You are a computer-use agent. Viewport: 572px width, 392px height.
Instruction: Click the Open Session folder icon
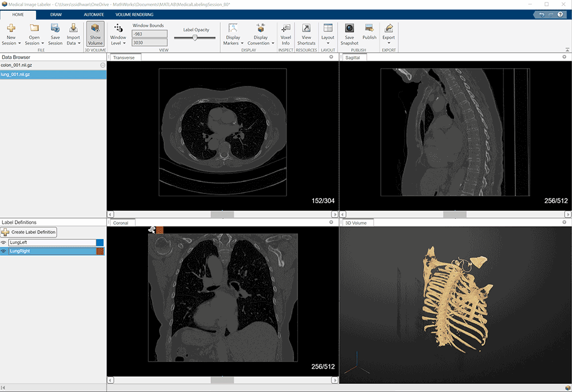34,28
